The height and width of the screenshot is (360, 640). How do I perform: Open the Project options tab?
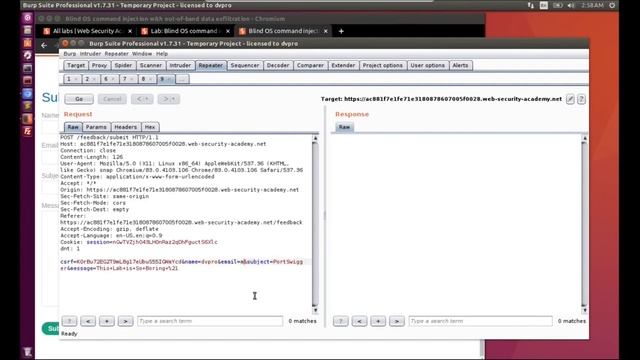(x=382, y=65)
